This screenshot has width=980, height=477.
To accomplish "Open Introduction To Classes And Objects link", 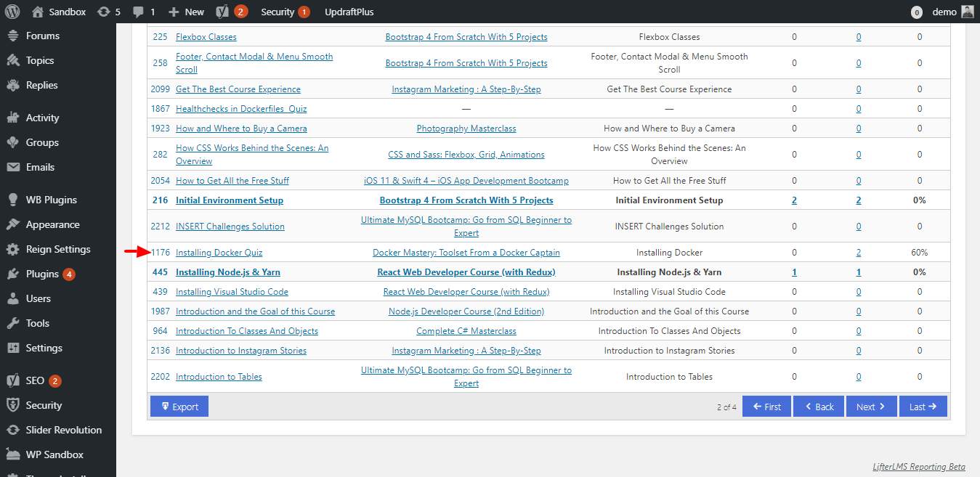I will pos(247,331).
